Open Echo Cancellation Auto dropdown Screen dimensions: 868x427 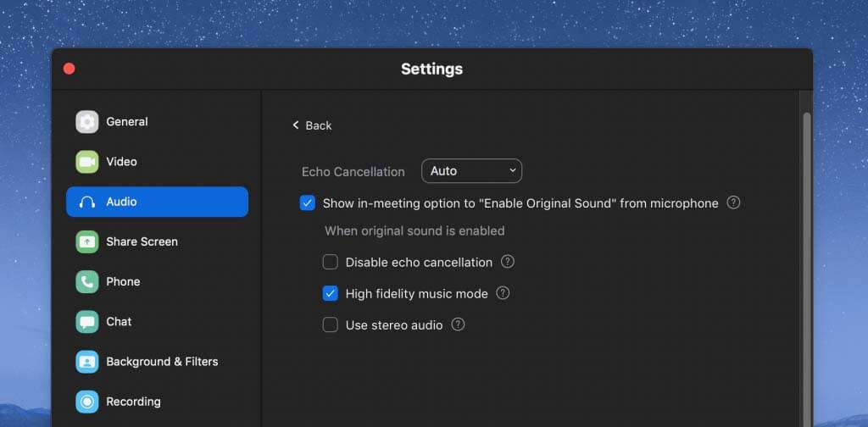[x=471, y=171]
